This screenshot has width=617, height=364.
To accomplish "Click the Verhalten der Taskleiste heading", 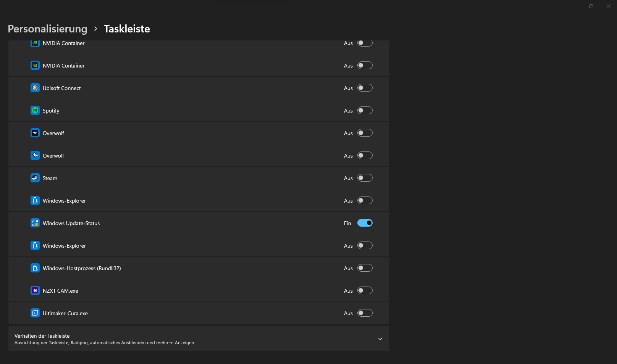I will (42, 336).
